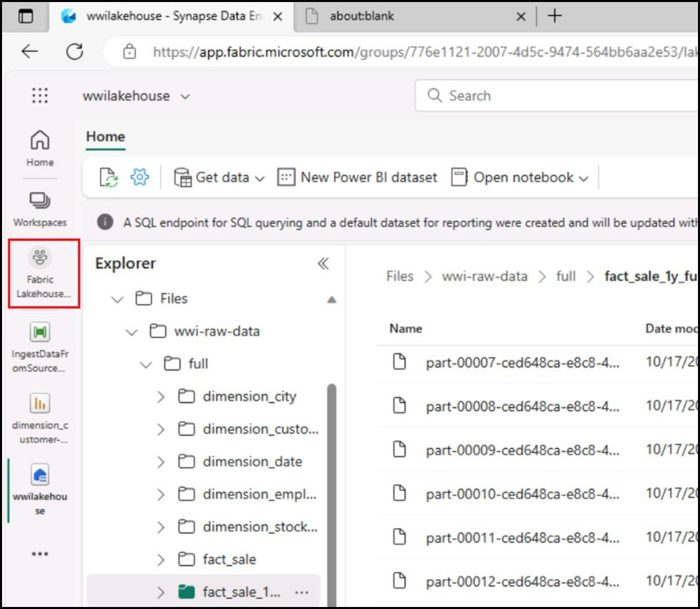Click the Explorer scroll up arrow
The height and width of the screenshot is (609, 700).
pos(331,299)
